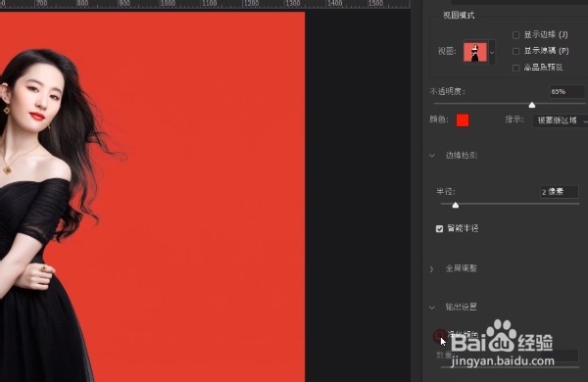Viewport: 588px width, 382px height.
Task: Click the 不透明度 percentage field
Action: pyautogui.click(x=566, y=92)
